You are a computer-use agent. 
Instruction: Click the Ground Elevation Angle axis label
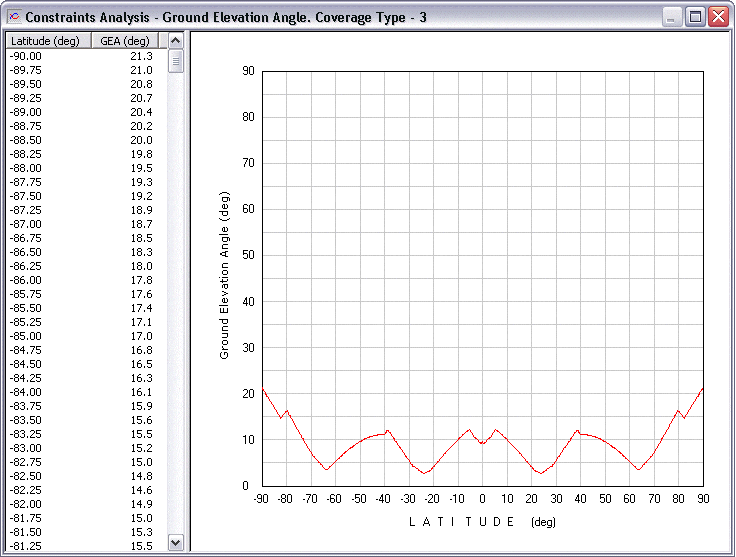(225, 277)
